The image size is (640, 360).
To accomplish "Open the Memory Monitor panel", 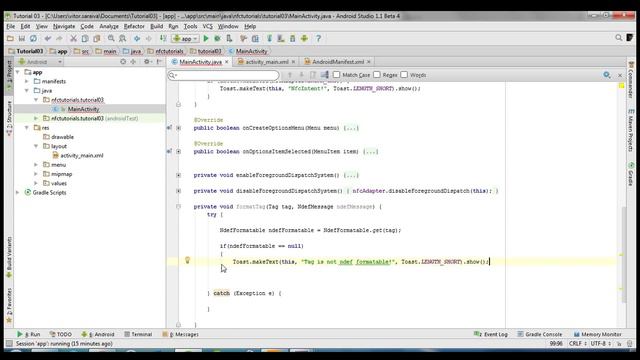I will (598, 334).
